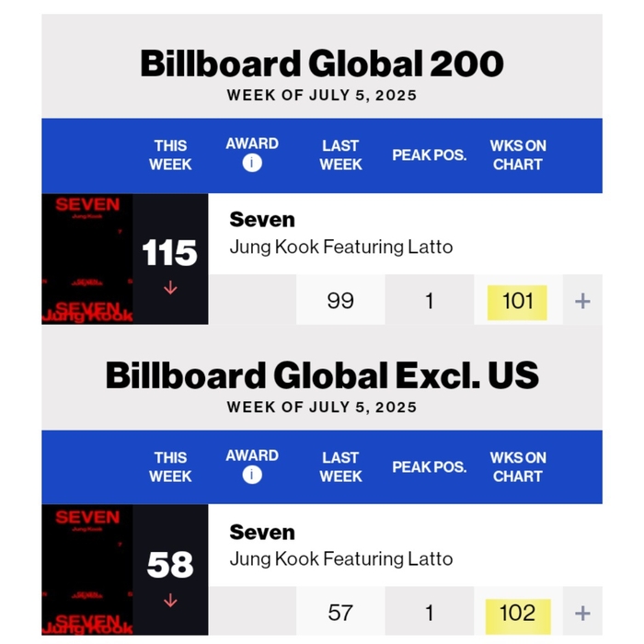Click the highlighted 101 weeks on chart value
This screenshot has height=644, width=644.
[517, 301]
